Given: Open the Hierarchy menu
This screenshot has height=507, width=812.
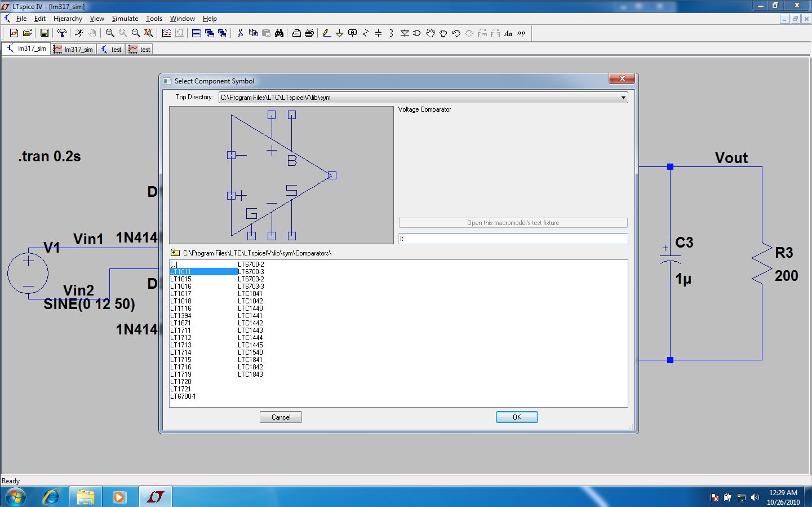Looking at the screenshot, I should tap(68, 19).
